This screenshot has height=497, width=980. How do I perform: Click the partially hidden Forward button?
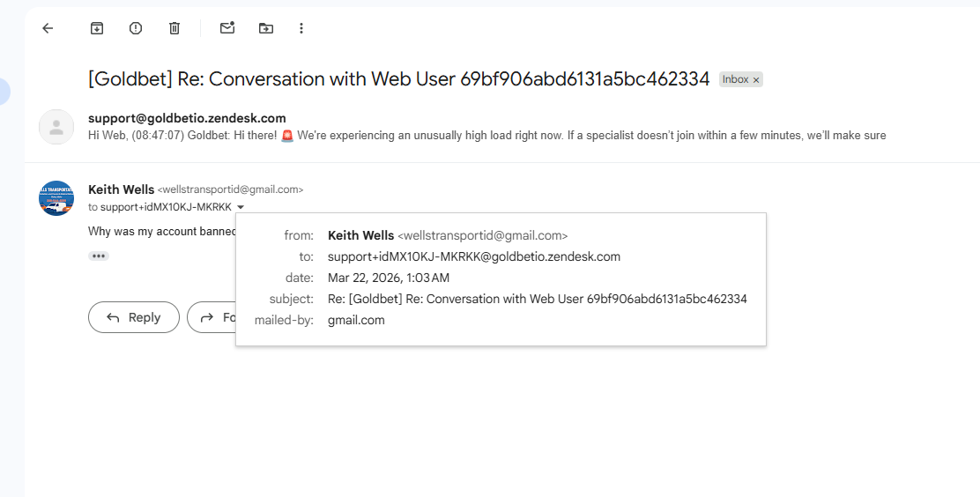[212, 317]
